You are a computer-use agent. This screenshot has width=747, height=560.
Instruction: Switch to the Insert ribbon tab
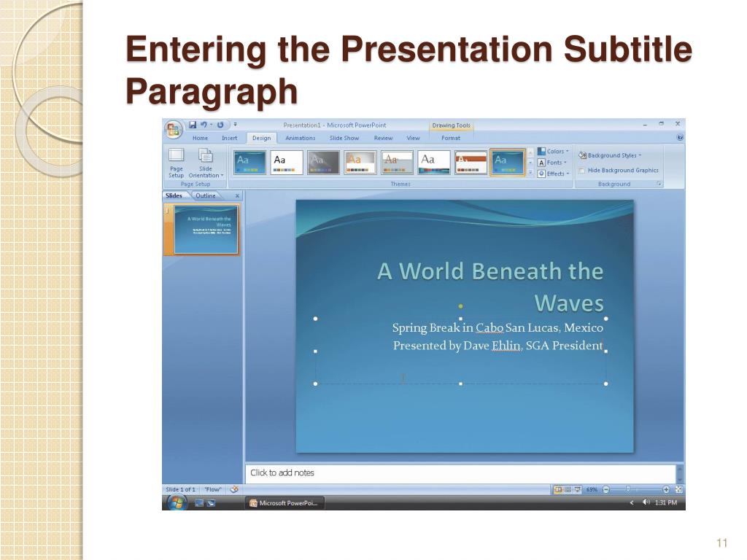pos(229,138)
